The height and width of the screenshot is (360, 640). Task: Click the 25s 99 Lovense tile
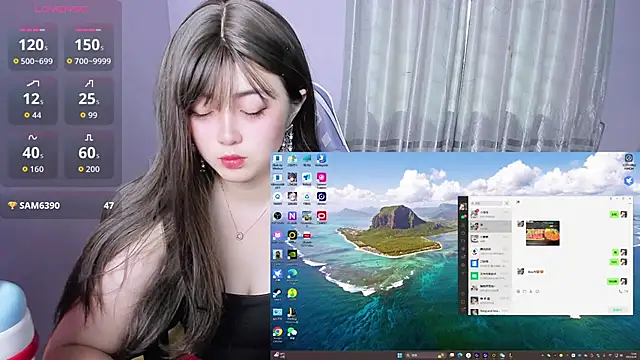[89, 100]
